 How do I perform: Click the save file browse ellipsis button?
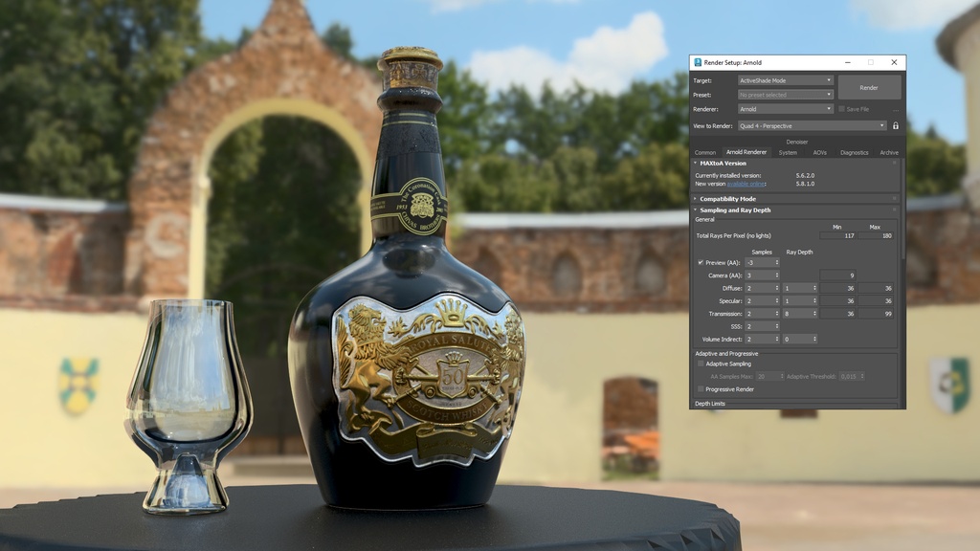coord(895,109)
